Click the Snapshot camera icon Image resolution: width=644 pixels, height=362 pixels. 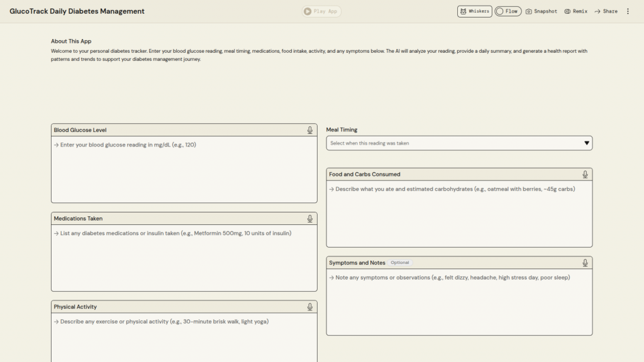click(x=529, y=11)
